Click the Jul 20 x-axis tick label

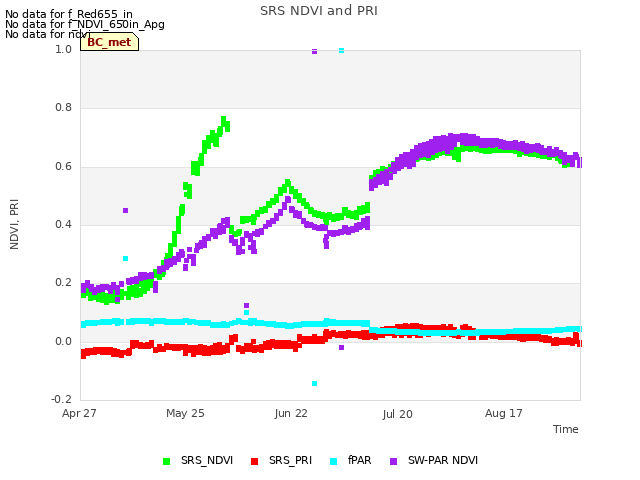[398, 414]
